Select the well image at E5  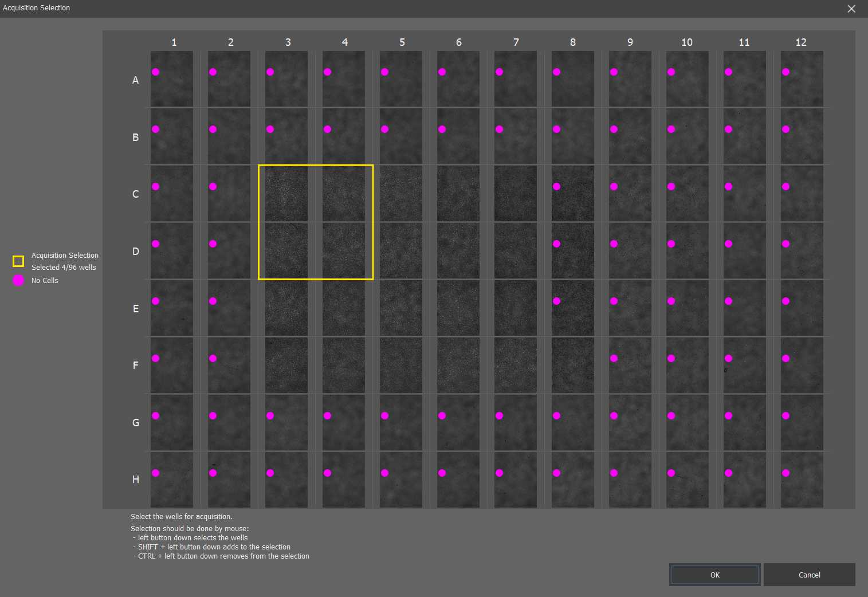(x=401, y=308)
